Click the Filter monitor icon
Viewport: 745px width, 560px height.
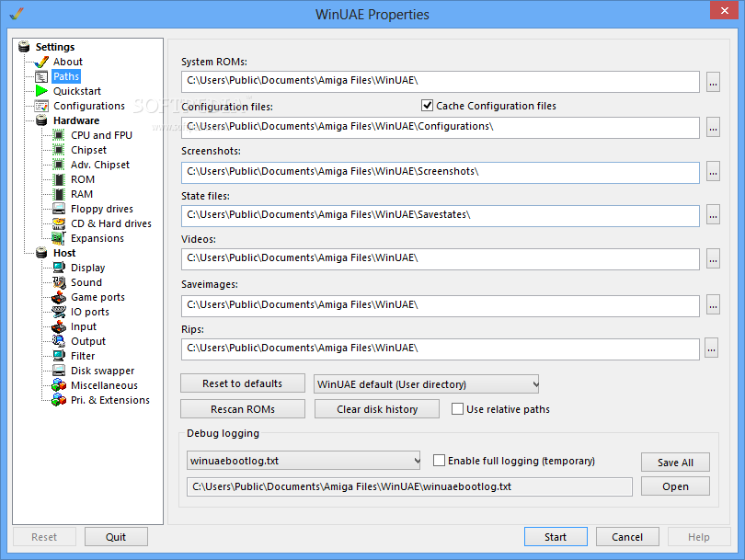(x=59, y=356)
